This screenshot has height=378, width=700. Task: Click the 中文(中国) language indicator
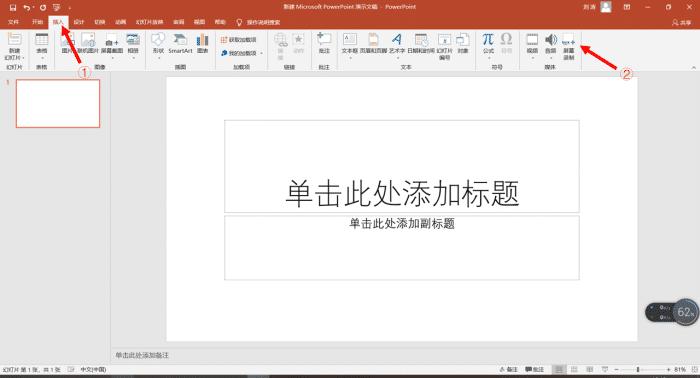[93, 370]
